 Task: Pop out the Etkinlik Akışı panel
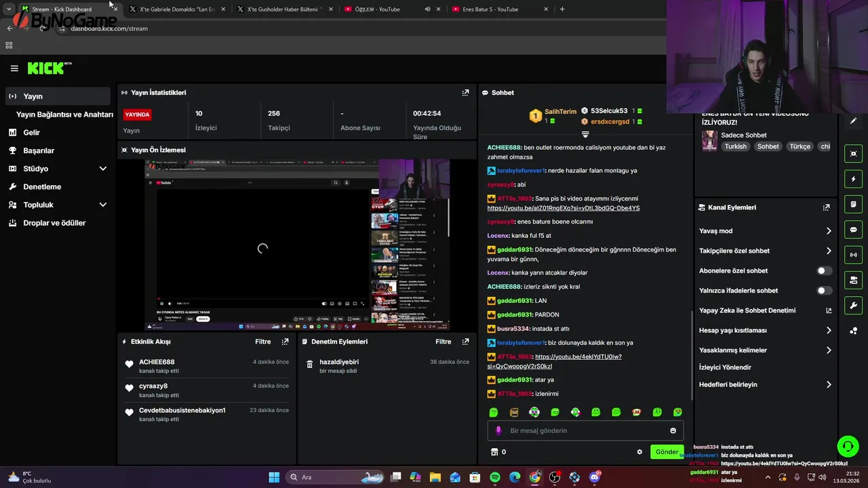pyautogui.click(x=285, y=342)
